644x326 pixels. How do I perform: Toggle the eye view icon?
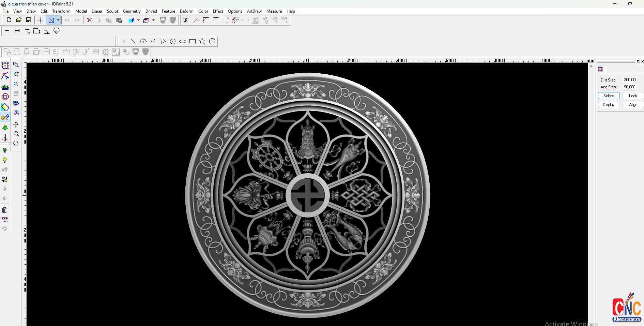click(16, 103)
